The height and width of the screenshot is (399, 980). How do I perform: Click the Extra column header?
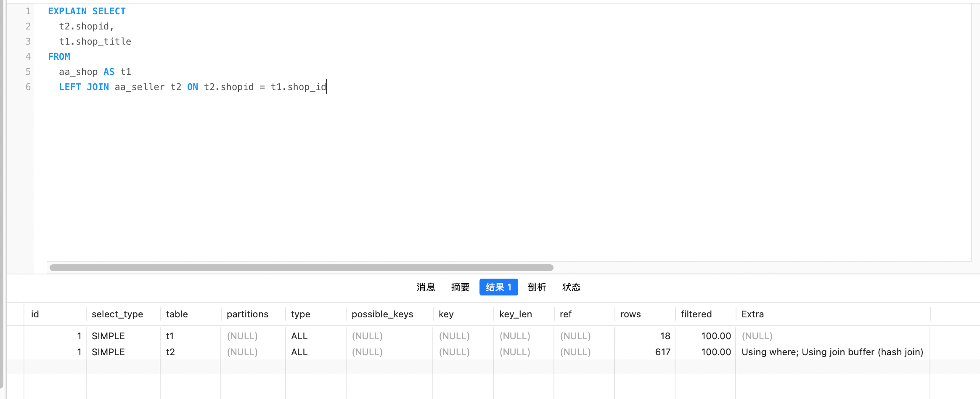(752, 314)
